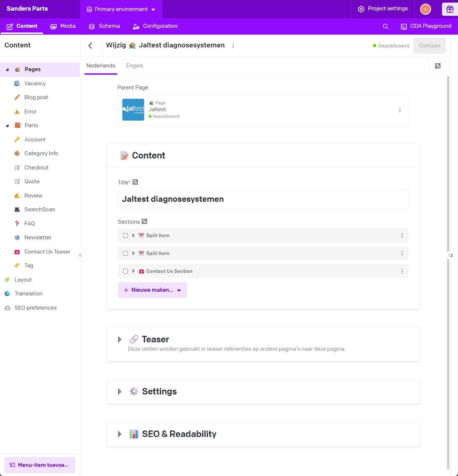
Task: Select Category Info in the sidebar
Action: (41, 153)
